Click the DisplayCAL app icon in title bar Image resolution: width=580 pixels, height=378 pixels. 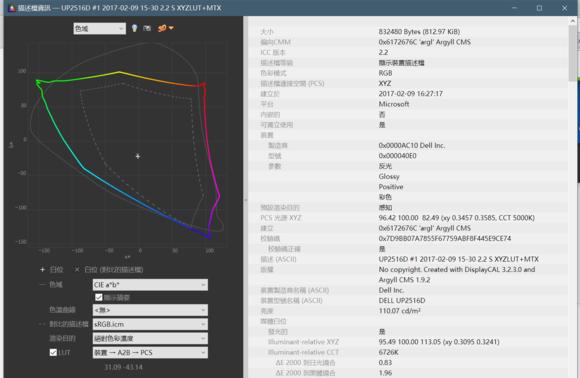(x=12, y=8)
